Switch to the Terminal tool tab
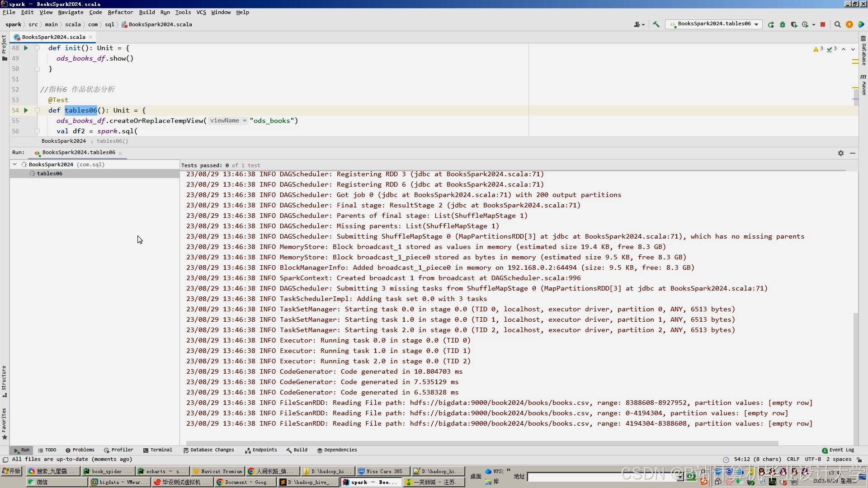The width and height of the screenshot is (868, 488). [158, 450]
